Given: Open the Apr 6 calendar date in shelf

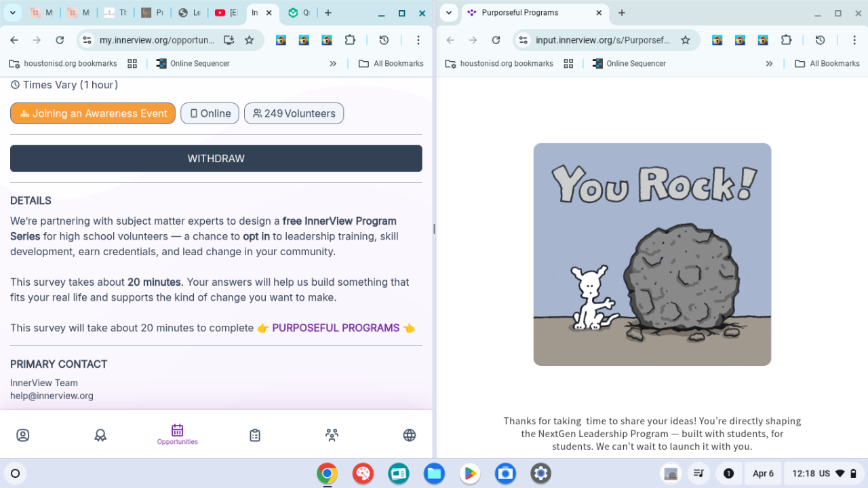Looking at the screenshot, I should coord(763,473).
